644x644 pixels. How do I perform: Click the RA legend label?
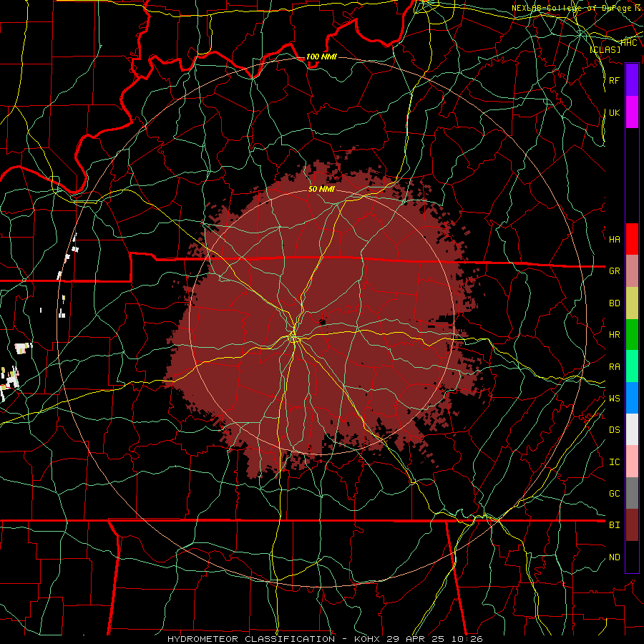tap(615, 367)
